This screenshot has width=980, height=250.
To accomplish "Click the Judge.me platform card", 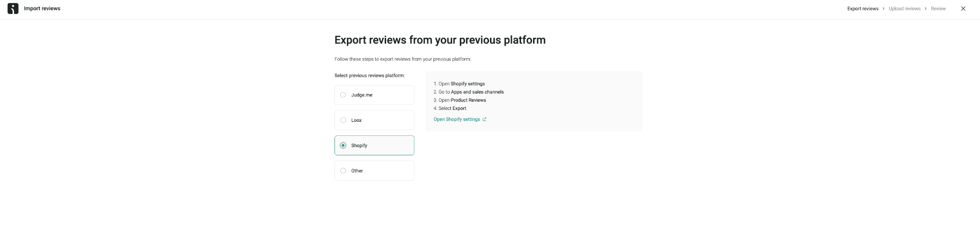I will pyautogui.click(x=374, y=95).
